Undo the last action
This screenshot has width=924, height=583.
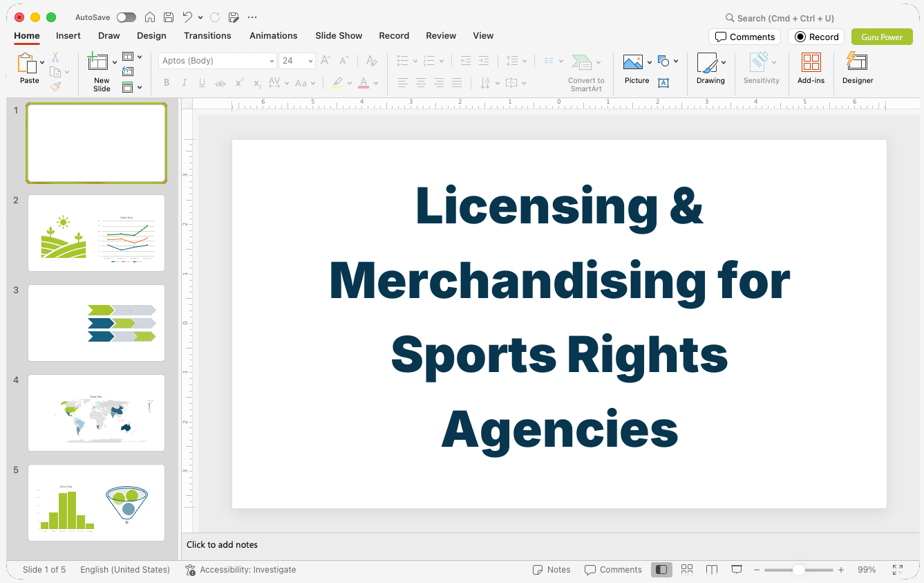point(187,17)
